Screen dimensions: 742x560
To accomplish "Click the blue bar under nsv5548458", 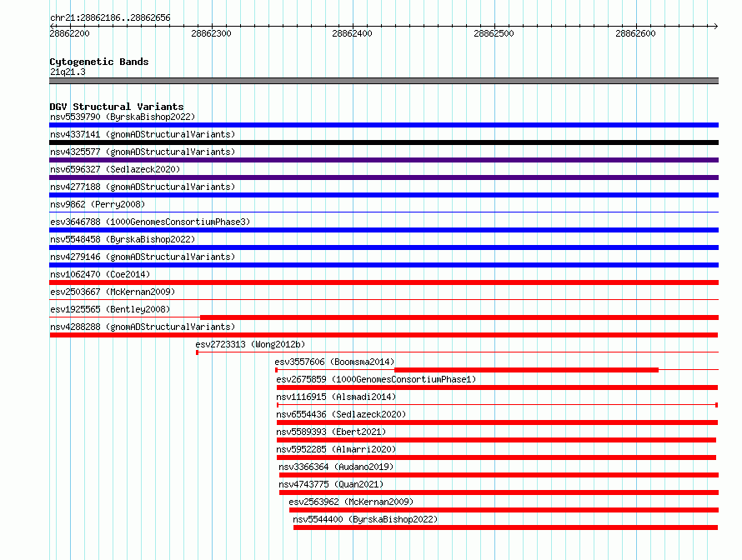I will pos(384,247).
